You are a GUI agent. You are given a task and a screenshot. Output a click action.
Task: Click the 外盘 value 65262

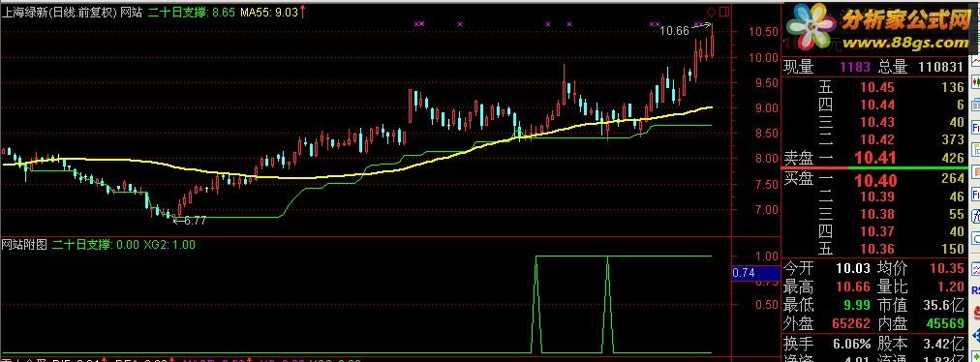point(851,323)
